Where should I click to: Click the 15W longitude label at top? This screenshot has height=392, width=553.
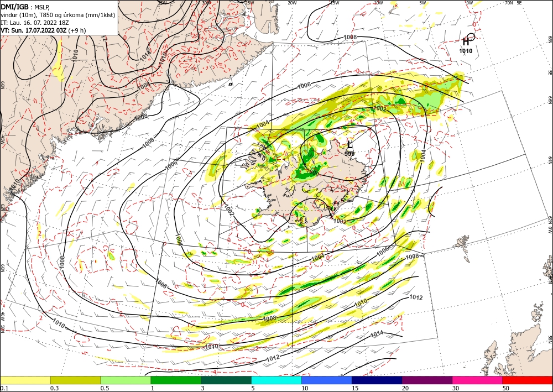tap(335, 3)
